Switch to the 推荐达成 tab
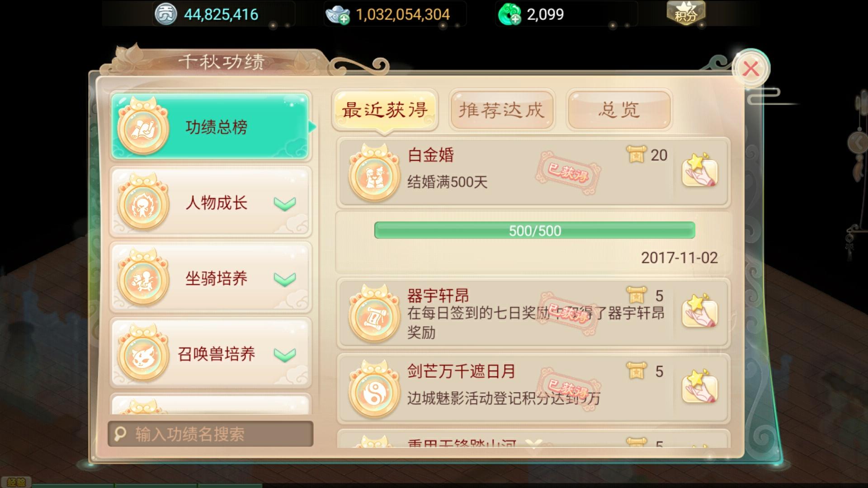This screenshot has width=868, height=488. 502,110
